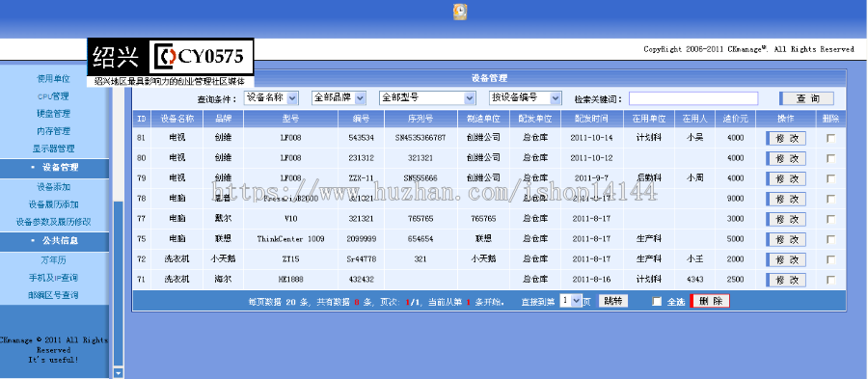Open 使用单位 in the sidebar
This screenshot has height=379, width=868.
click(53, 78)
